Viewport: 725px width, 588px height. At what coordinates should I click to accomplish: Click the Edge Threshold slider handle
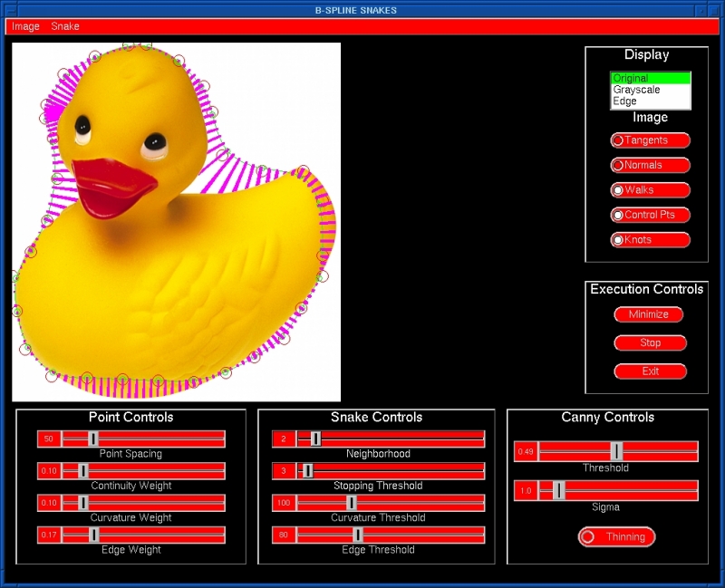[358, 535]
